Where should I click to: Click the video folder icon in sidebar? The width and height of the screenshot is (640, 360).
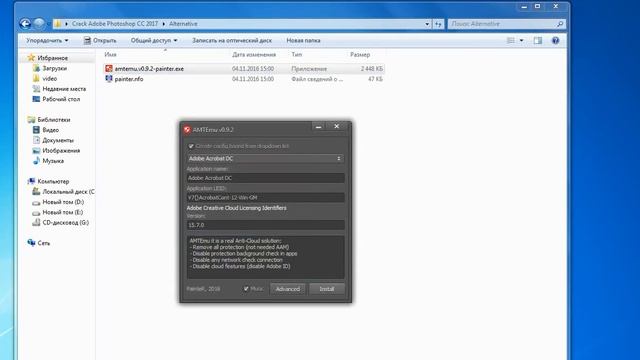pos(36,78)
